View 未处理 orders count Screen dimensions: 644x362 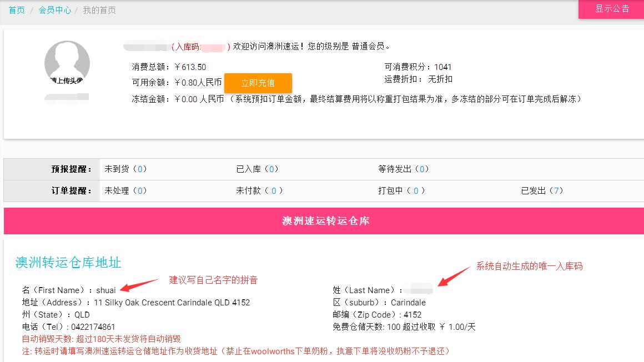[x=139, y=190]
